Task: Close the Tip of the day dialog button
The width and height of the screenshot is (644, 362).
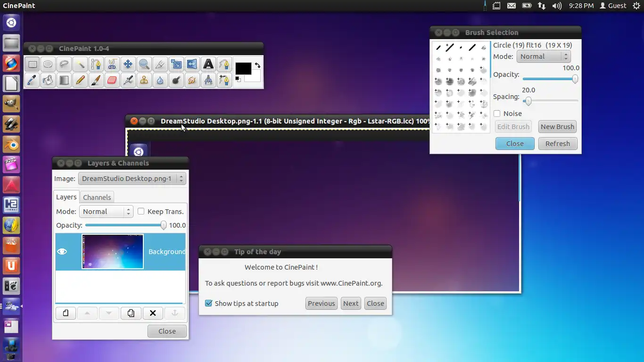Action: tap(375, 304)
